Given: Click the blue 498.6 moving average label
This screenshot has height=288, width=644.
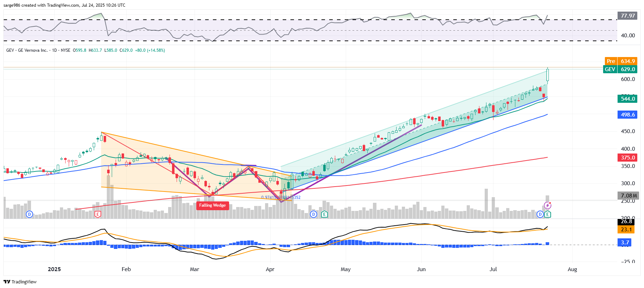Looking at the screenshot, I should [627, 115].
